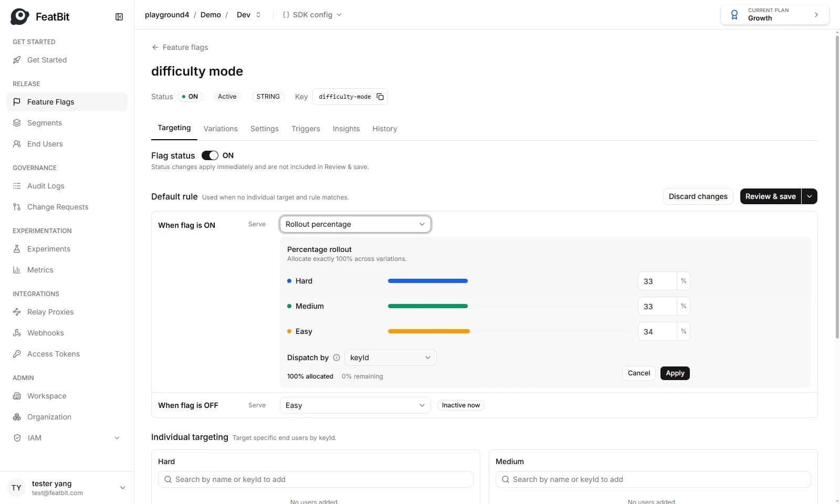Copy the difficulty-mode key
This screenshot has height=504, width=840.
[380, 97]
